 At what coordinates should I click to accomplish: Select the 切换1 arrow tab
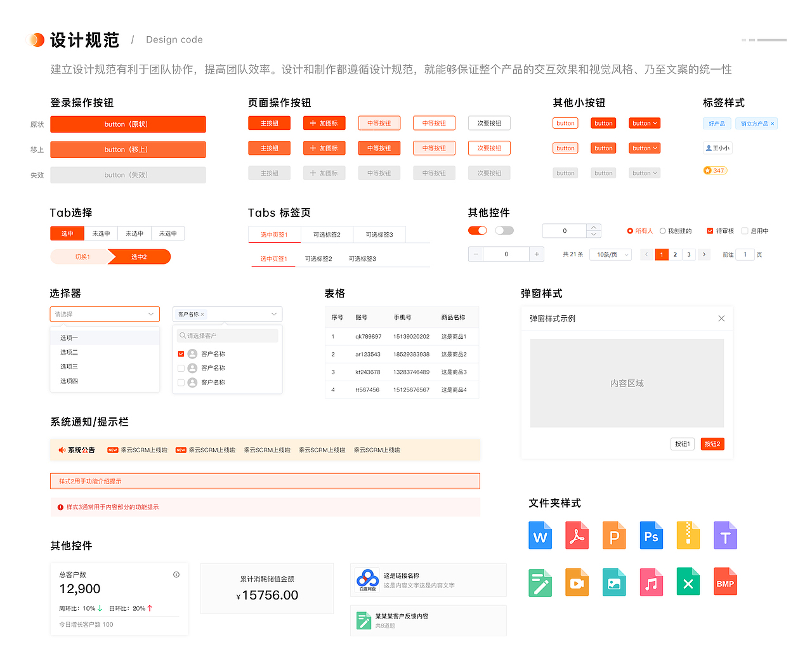click(82, 257)
